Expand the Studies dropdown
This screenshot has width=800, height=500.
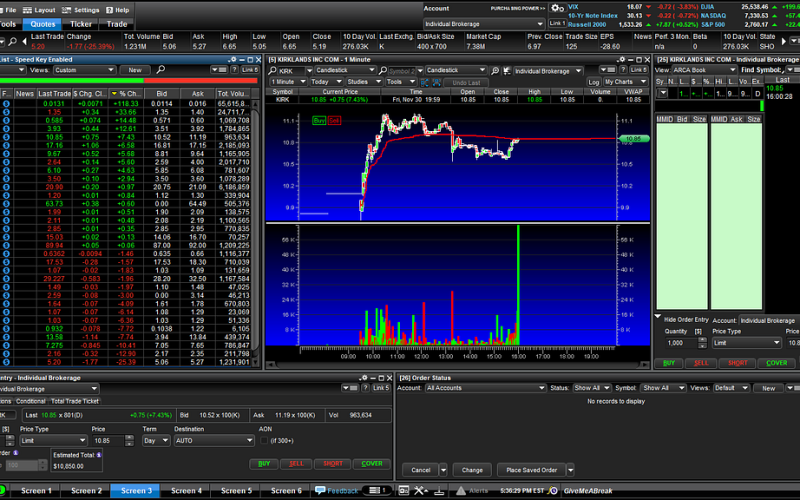364,82
